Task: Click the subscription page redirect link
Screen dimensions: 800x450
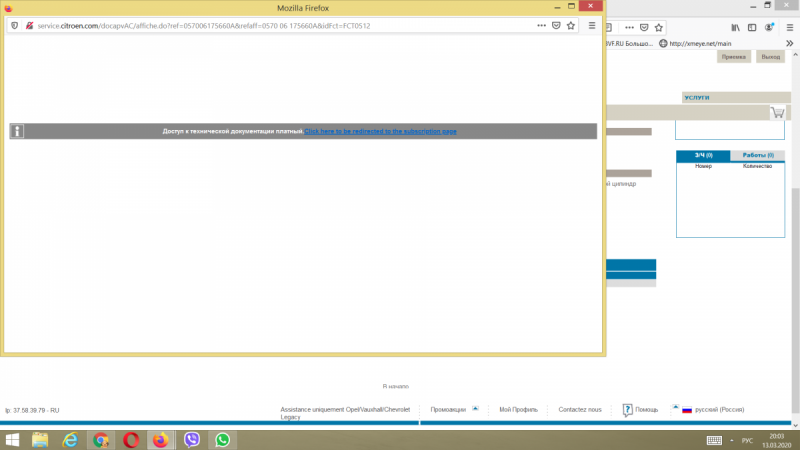Action: pyautogui.click(x=381, y=131)
